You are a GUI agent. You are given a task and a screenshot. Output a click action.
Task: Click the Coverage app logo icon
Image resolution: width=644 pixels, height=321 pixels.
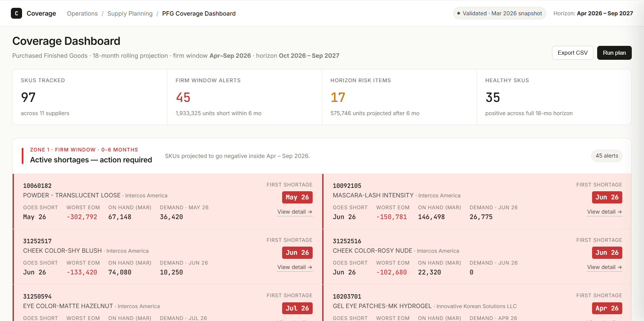[x=16, y=13]
